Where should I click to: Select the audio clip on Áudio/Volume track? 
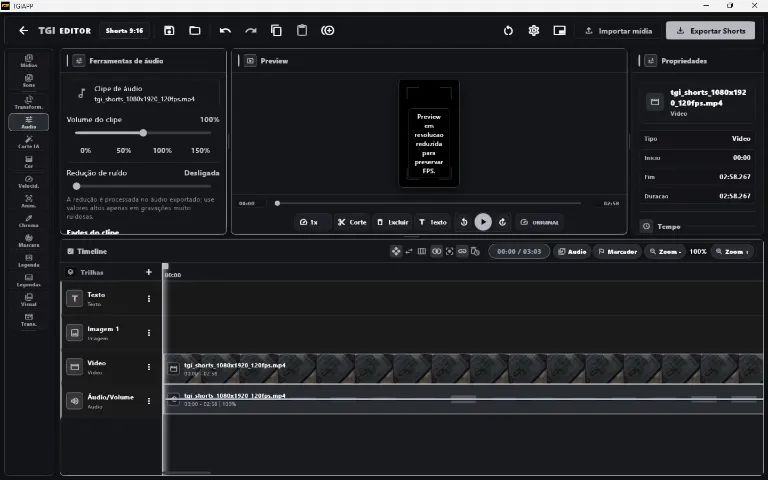click(463, 400)
